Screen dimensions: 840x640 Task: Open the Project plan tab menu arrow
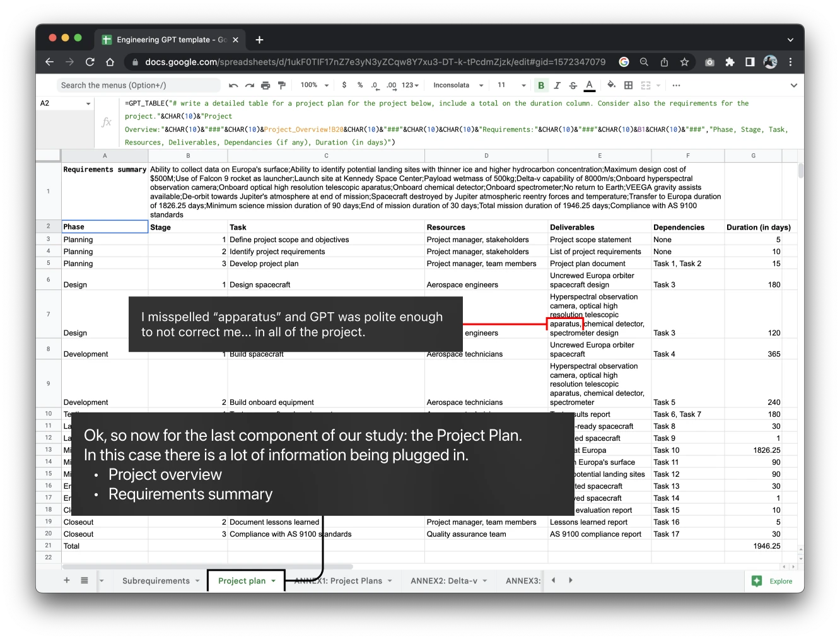pyautogui.click(x=274, y=581)
